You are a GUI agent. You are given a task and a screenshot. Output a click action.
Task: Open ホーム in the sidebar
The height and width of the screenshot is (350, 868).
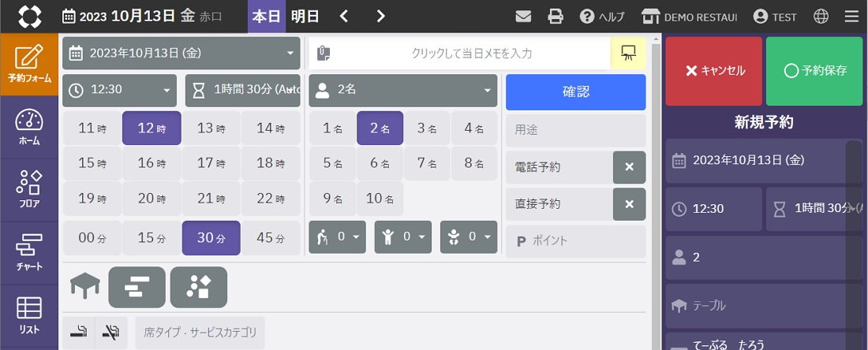pyautogui.click(x=29, y=128)
